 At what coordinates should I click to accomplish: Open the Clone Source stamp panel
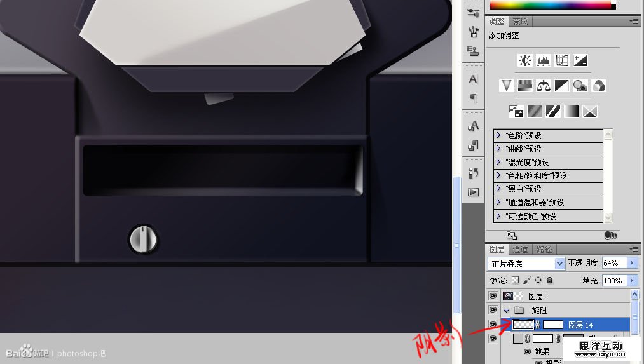(473, 51)
